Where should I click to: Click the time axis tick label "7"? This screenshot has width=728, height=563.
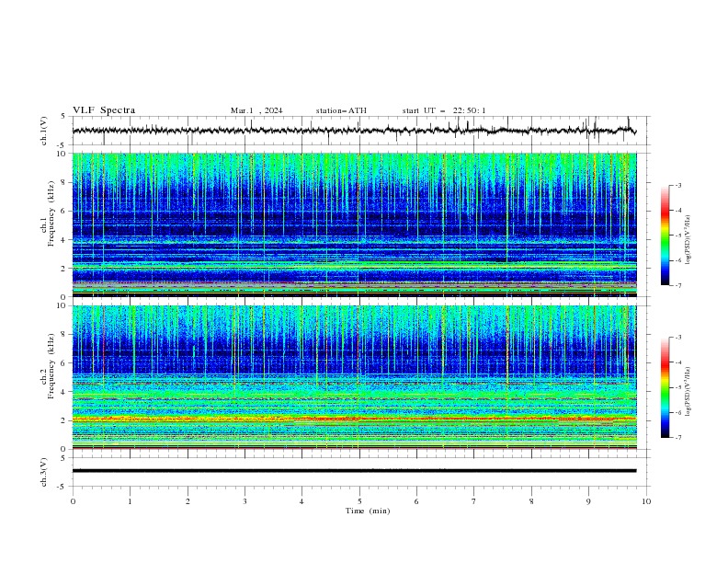474,501
